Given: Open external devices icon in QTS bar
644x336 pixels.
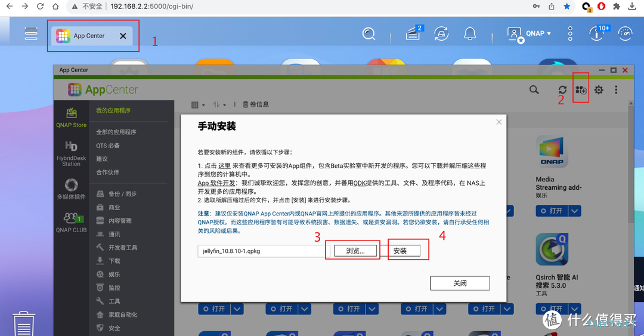Looking at the screenshot, I should click(x=441, y=34).
